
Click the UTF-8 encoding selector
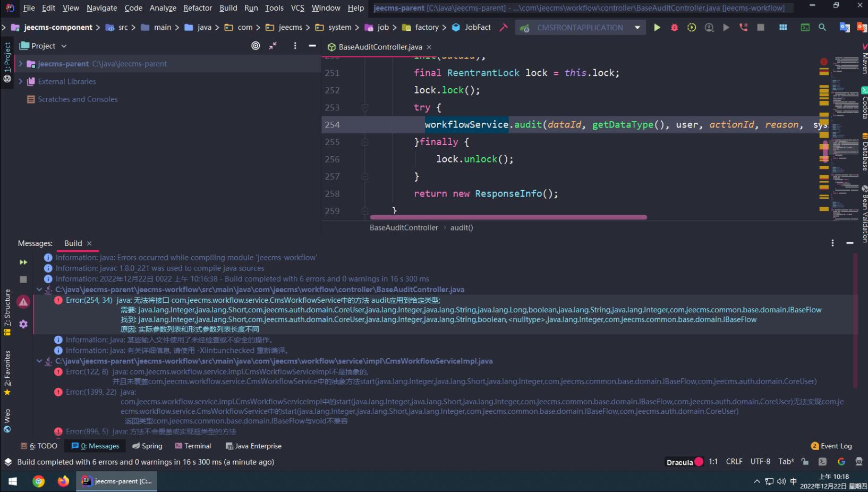[x=760, y=462]
